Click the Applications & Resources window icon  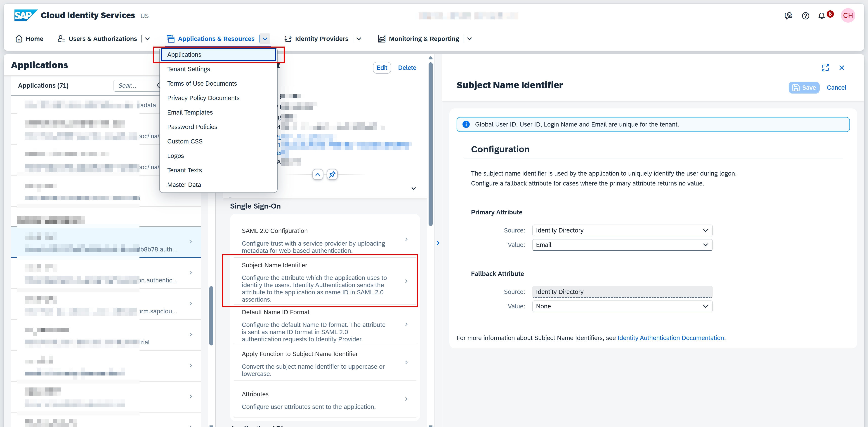171,39
